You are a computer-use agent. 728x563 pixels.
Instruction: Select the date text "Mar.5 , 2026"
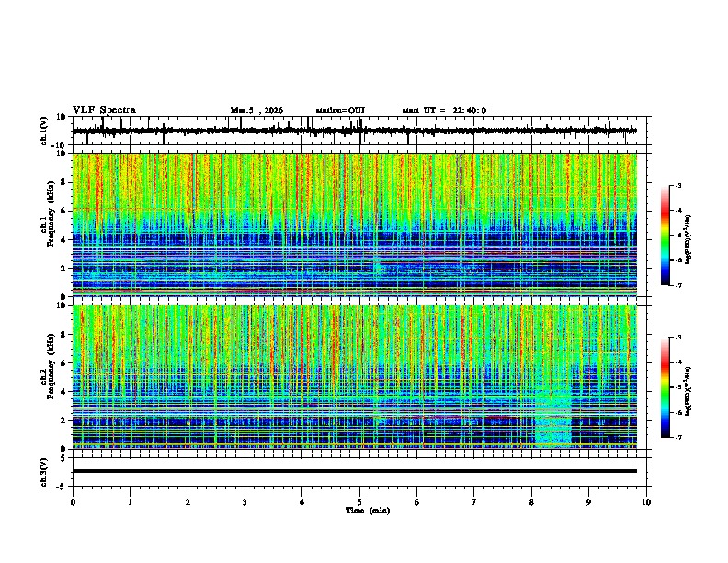(x=256, y=110)
